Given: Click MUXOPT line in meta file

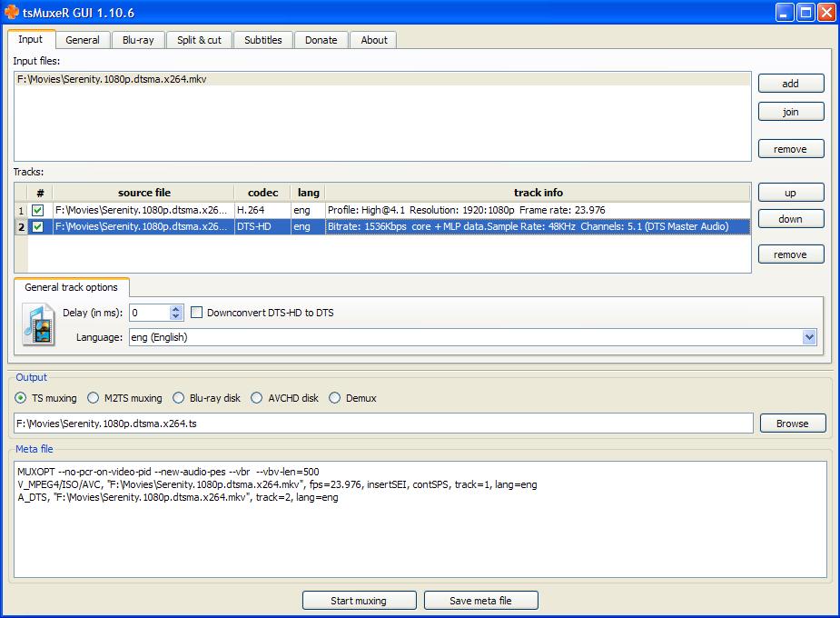Looking at the screenshot, I should [x=168, y=472].
